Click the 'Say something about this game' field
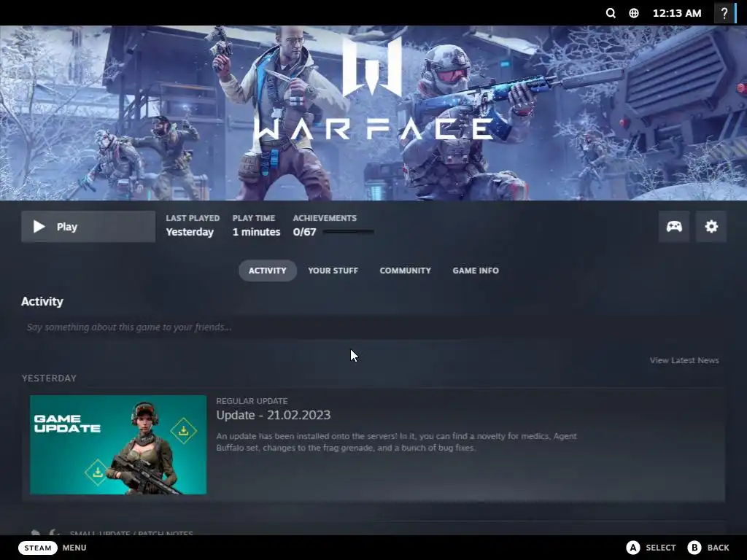This screenshot has height=560, width=747. pos(373,327)
